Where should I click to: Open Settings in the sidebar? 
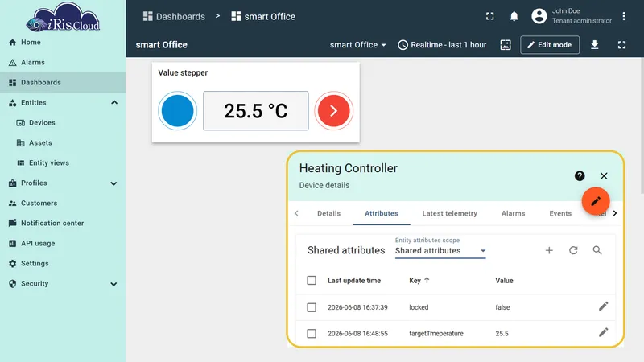coord(63,264)
